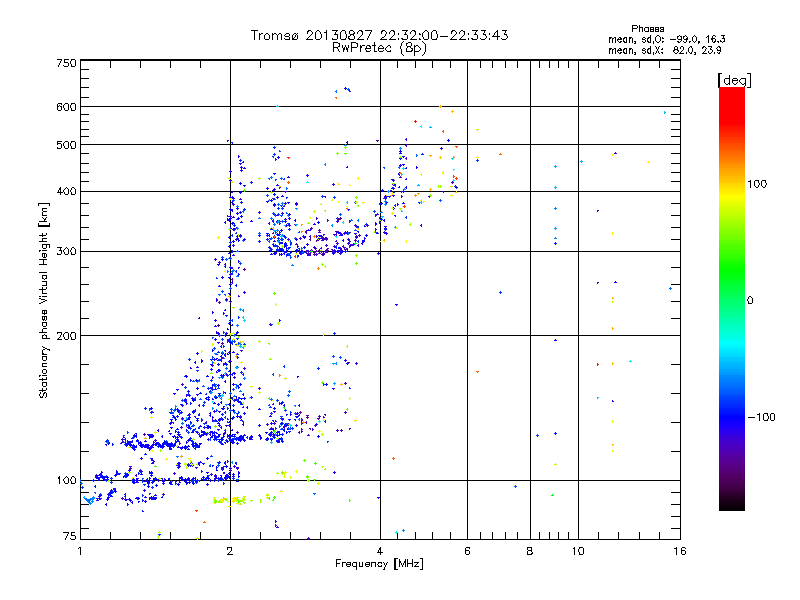Click the y-axis tick label '200'
The width and height of the screenshot is (800, 600).
point(66,336)
